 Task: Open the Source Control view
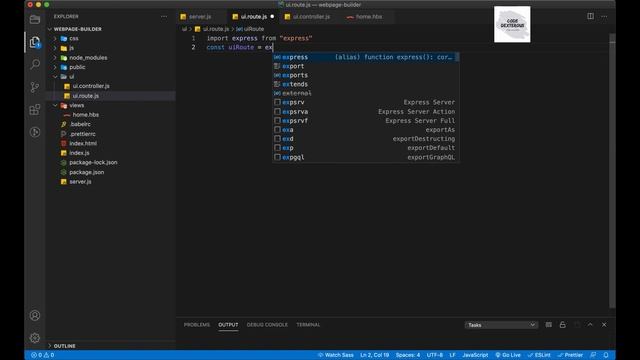coord(35,87)
